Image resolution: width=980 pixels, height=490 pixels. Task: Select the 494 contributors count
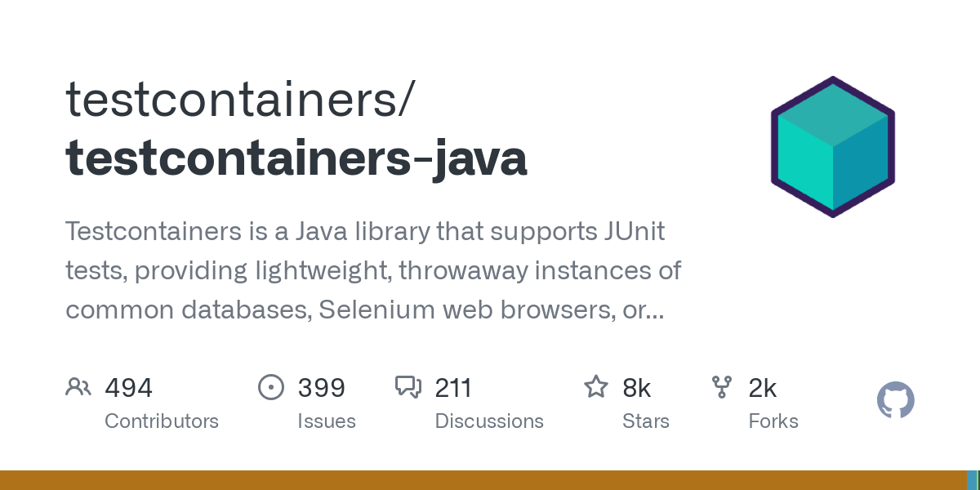128,388
